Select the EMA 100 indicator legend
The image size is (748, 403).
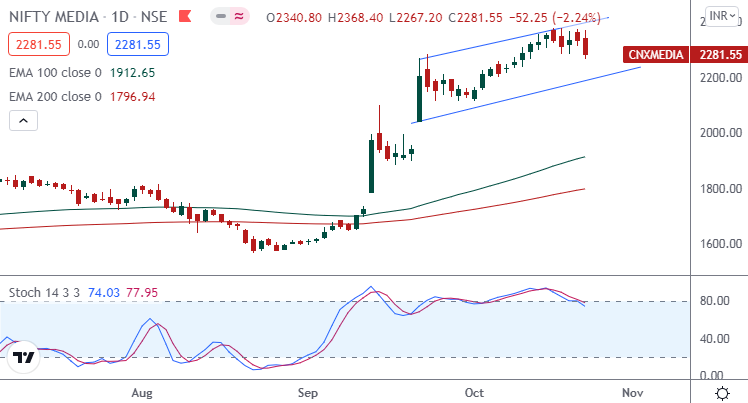coord(80,73)
